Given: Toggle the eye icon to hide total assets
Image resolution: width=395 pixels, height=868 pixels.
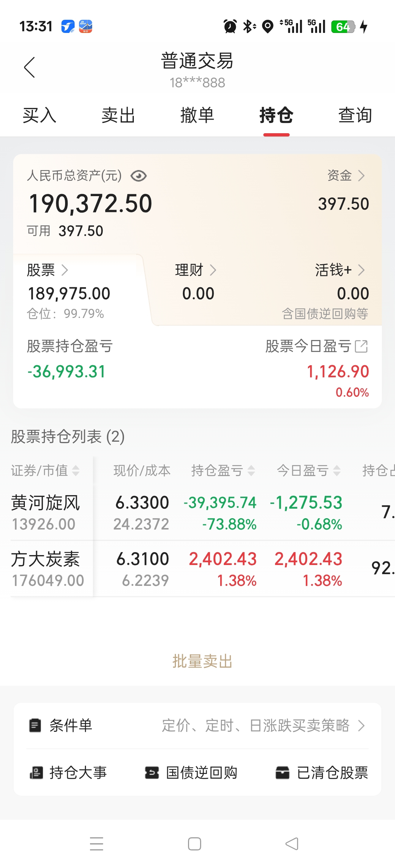Looking at the screenshot, I should (x=139, y=176).
